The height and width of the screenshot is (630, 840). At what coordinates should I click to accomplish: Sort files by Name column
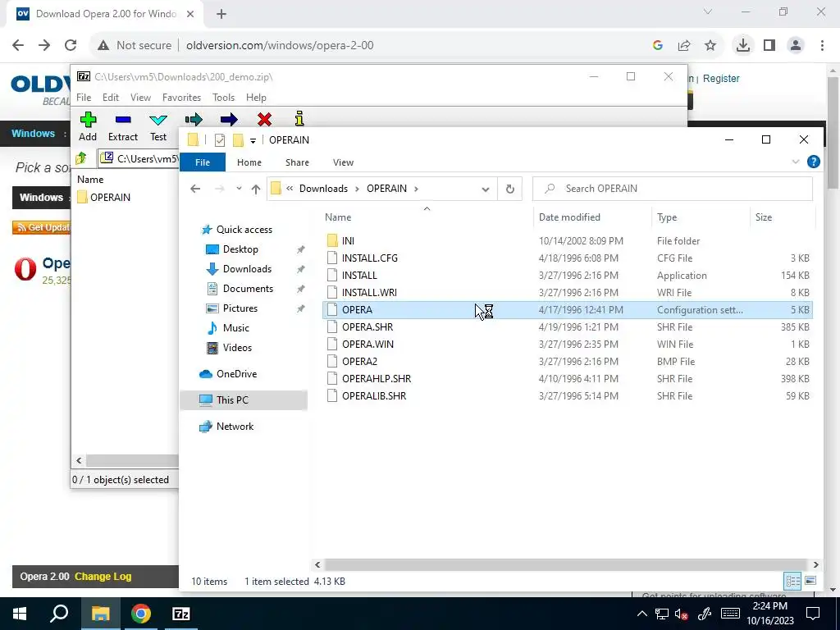coord(338,217)
